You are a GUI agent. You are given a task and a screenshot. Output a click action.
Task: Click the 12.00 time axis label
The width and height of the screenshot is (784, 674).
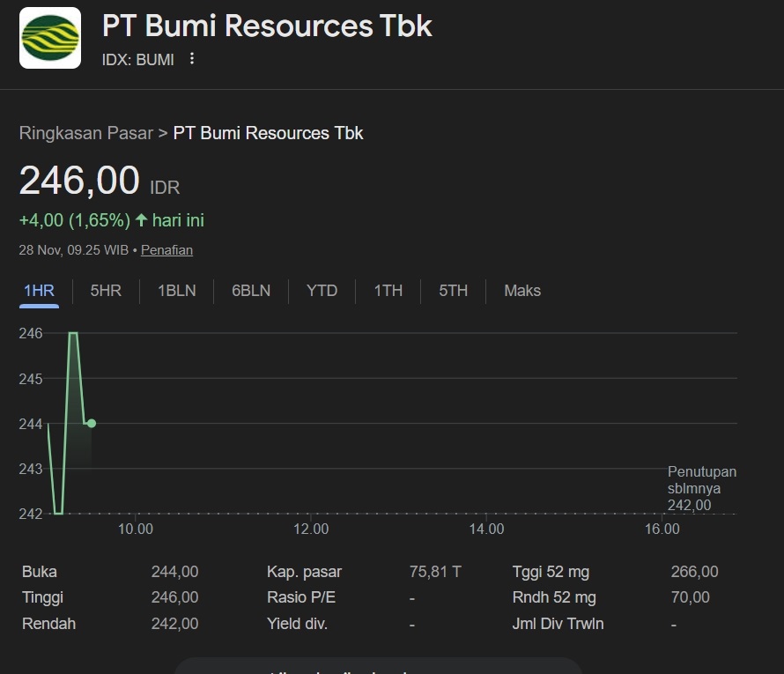click(x=311, y=529)
